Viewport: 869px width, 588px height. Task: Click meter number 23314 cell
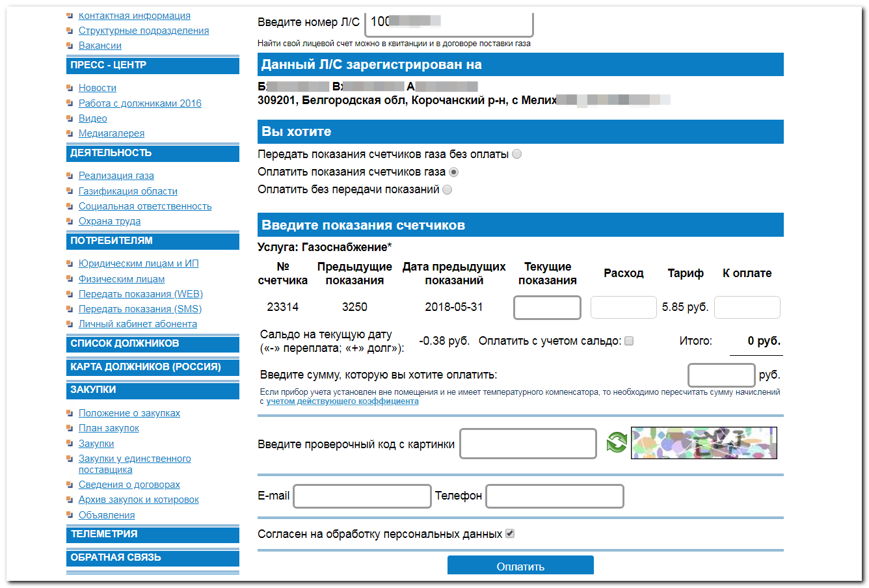[x=282, y=307]
